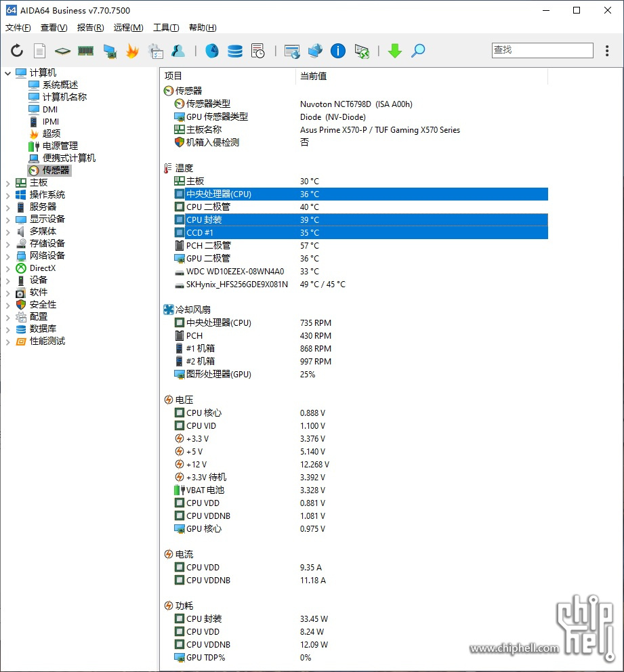Select the 图形处理器(GPU) fan row
This screenshot has height=672, width=624.
(360, 374)
